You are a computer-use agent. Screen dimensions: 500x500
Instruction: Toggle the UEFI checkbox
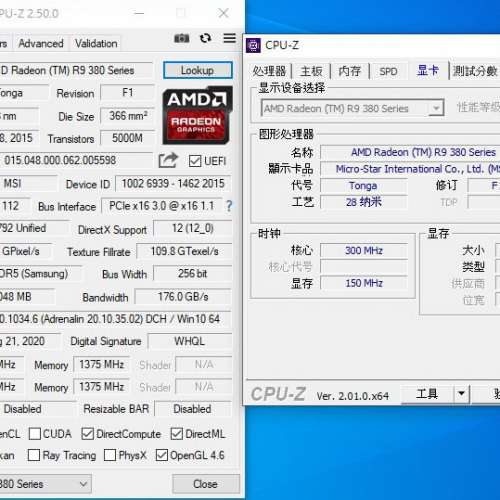(195, 161)
